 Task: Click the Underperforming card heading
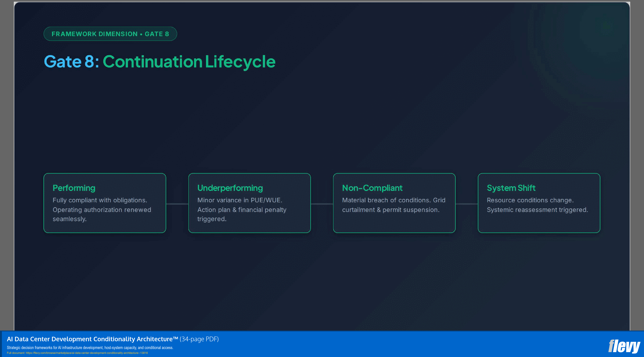[230, 188]
